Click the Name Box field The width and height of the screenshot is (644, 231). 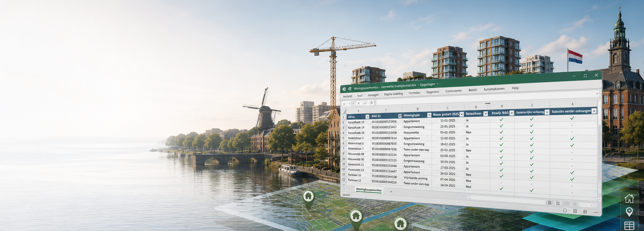click(346, 104)
